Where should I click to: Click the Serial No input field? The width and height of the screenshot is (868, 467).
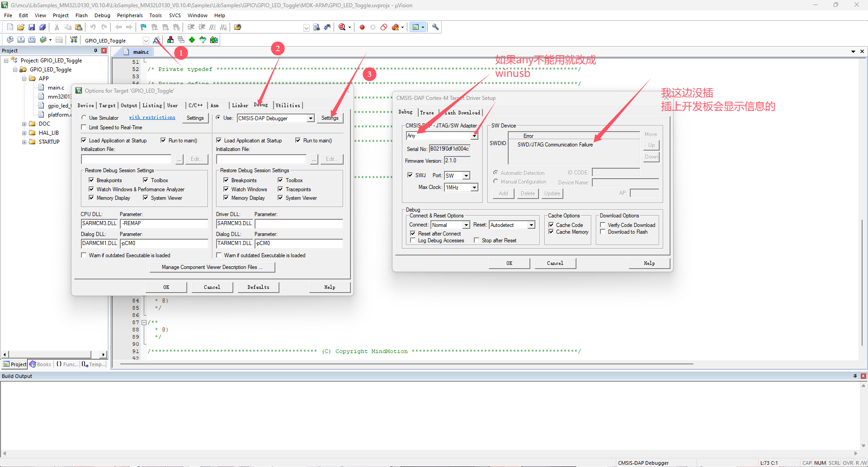tap(449, 149)
